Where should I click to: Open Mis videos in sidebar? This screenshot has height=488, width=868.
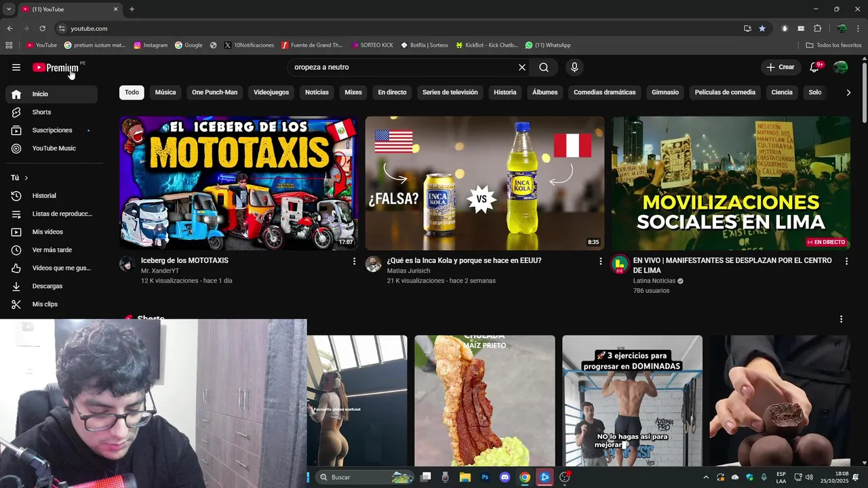[52, 232]
